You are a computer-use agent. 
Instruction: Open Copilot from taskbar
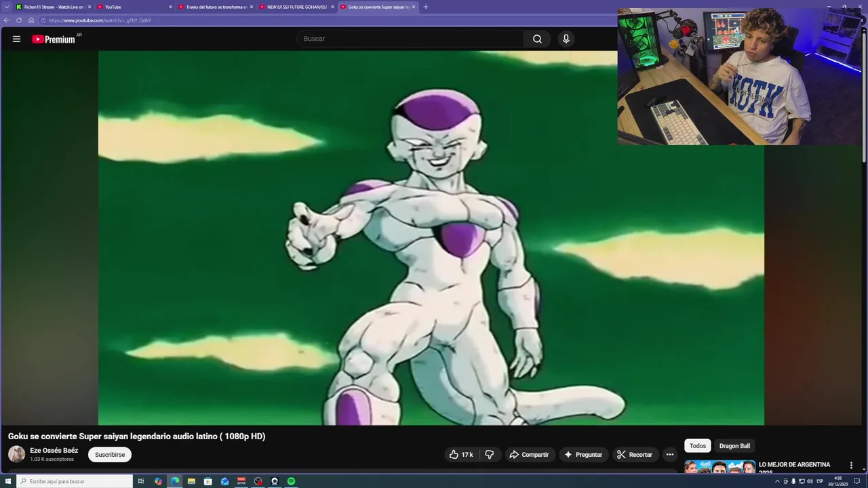click(158, 481)
